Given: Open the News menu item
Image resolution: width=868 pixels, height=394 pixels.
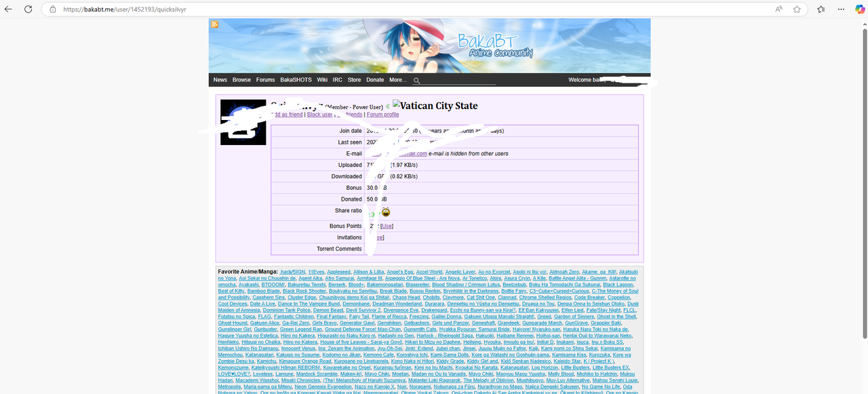Looking at the screenshot, I should point(220,80).
